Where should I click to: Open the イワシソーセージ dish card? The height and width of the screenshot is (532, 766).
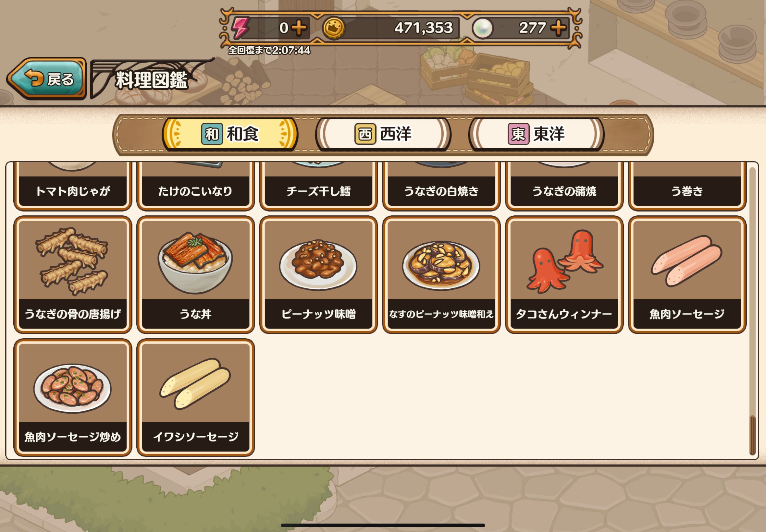tap(196, 398)
